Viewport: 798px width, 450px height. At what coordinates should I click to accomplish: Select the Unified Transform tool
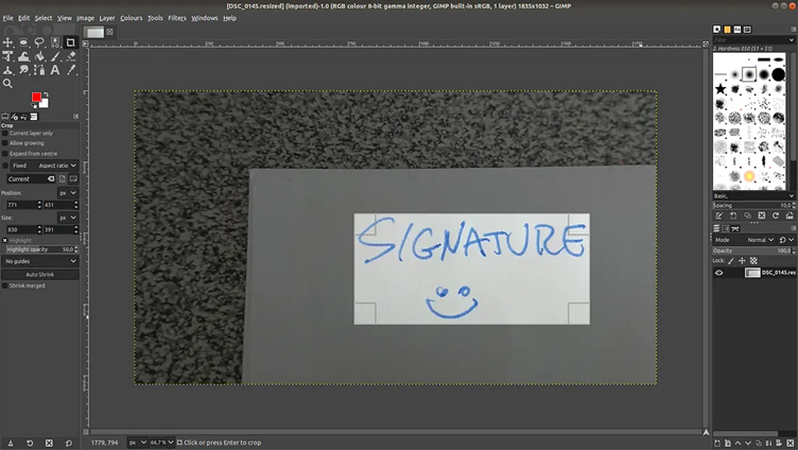click(x=8, y=57)
